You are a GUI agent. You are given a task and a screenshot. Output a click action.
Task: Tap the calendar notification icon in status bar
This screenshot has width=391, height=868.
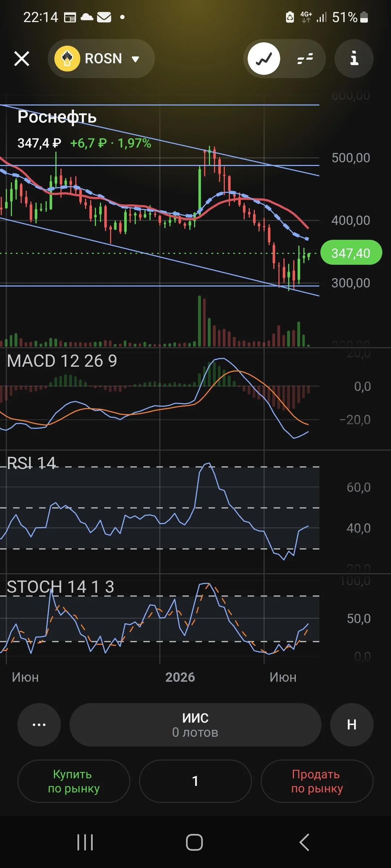70,17
